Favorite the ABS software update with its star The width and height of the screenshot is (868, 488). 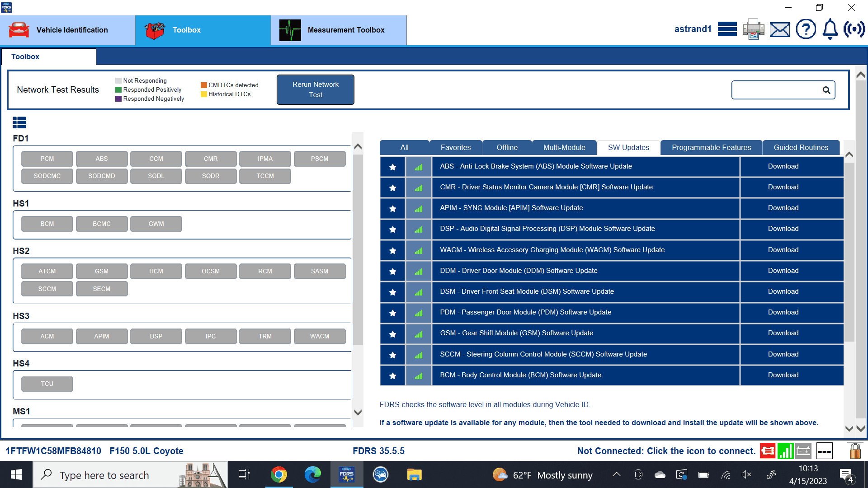click(392, 167)
